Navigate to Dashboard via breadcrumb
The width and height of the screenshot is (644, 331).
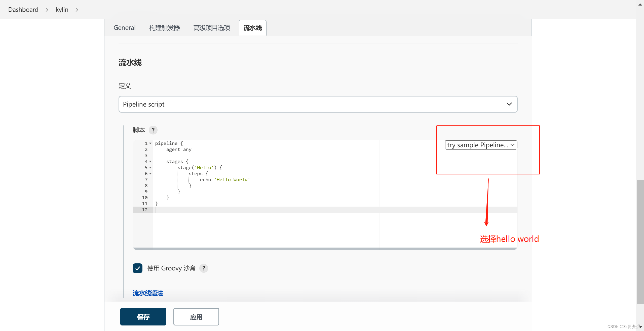click(23, 10)
